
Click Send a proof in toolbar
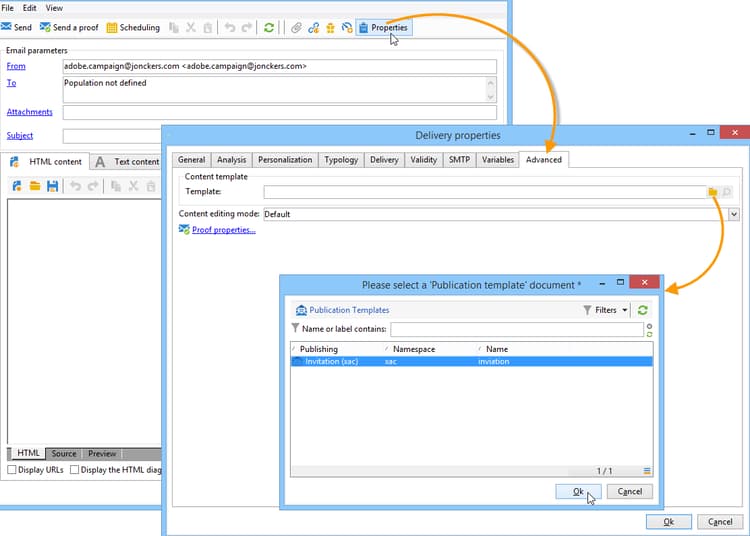[69, 27]
